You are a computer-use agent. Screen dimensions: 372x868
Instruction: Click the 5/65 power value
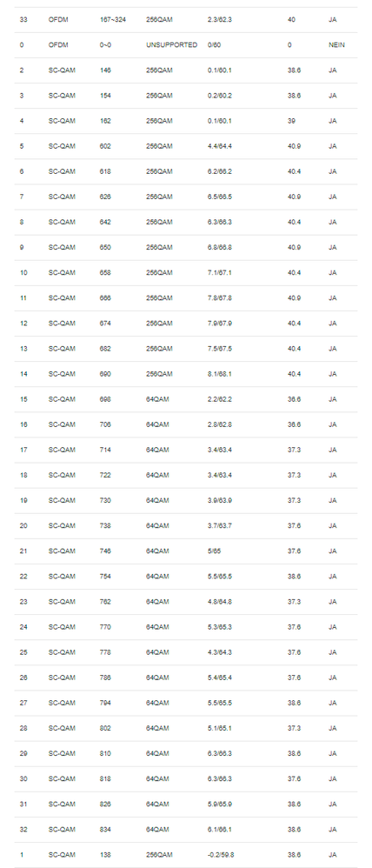pos(214,551)
